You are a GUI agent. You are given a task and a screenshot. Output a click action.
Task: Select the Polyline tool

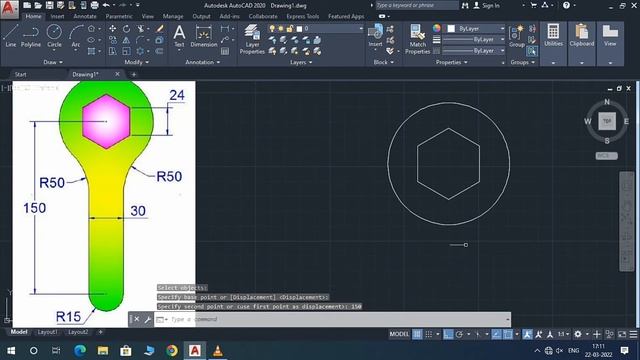click(x=31, y=36)
